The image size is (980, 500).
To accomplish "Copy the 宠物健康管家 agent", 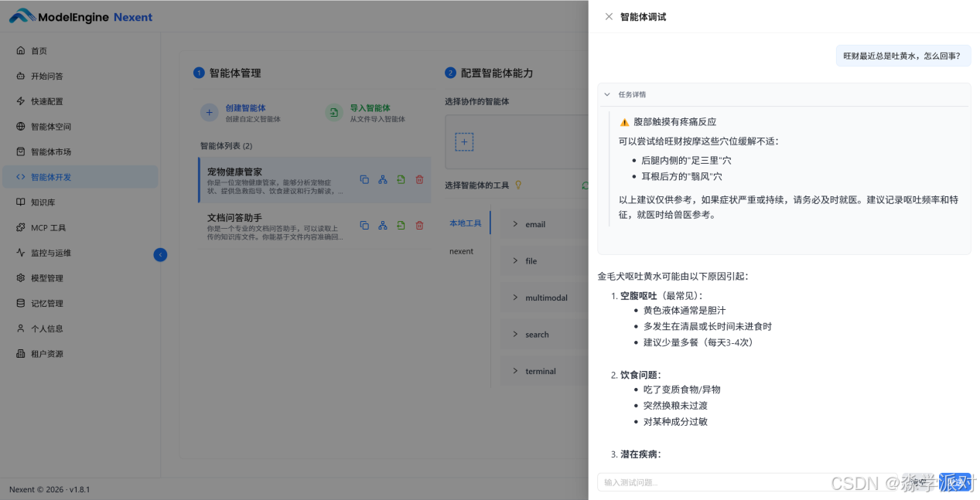I will pyautogui.click(x=364, y=179).
